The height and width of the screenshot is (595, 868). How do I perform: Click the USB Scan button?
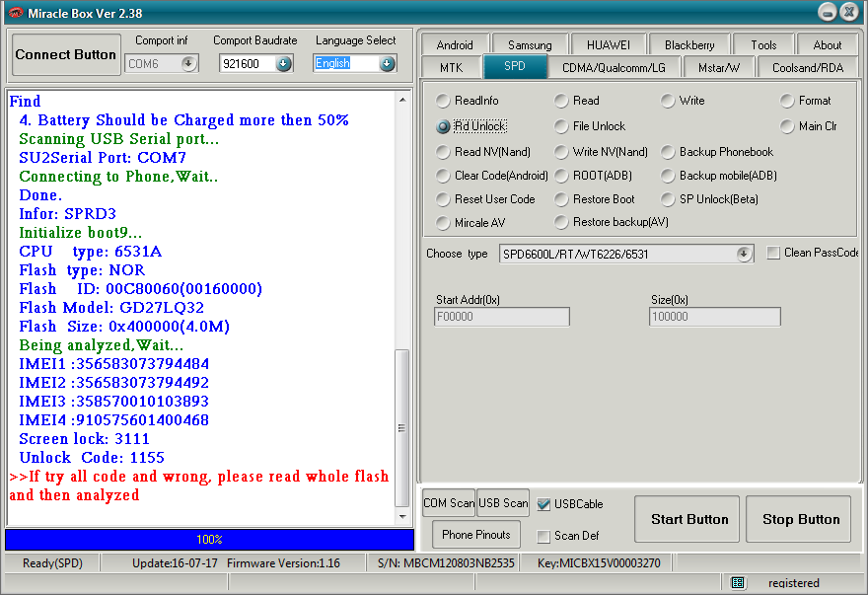[503, 503]
